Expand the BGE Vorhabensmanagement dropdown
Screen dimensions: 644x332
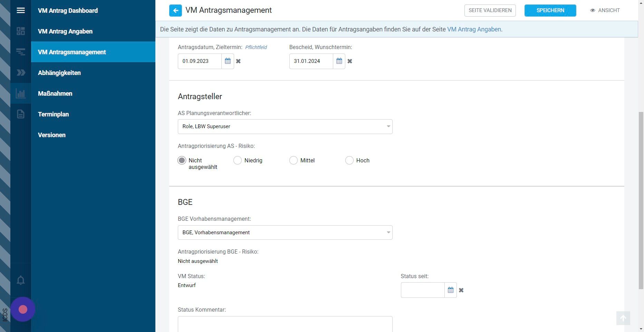pos(285,233)
